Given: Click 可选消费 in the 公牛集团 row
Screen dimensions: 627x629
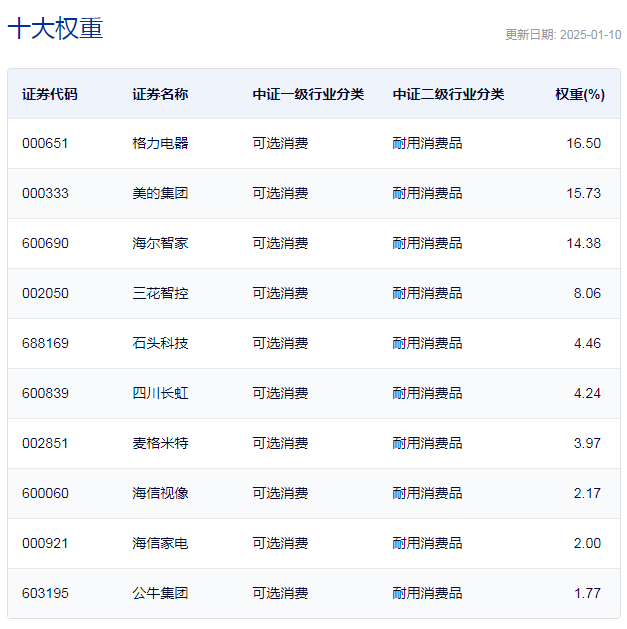Looking at the screenshot, I should [x=280, y=593].
